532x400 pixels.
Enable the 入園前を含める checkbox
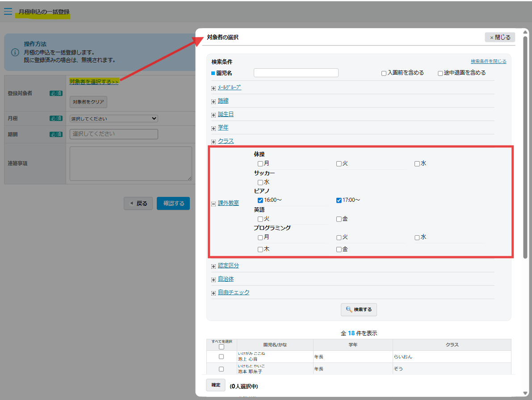point(384,73)
